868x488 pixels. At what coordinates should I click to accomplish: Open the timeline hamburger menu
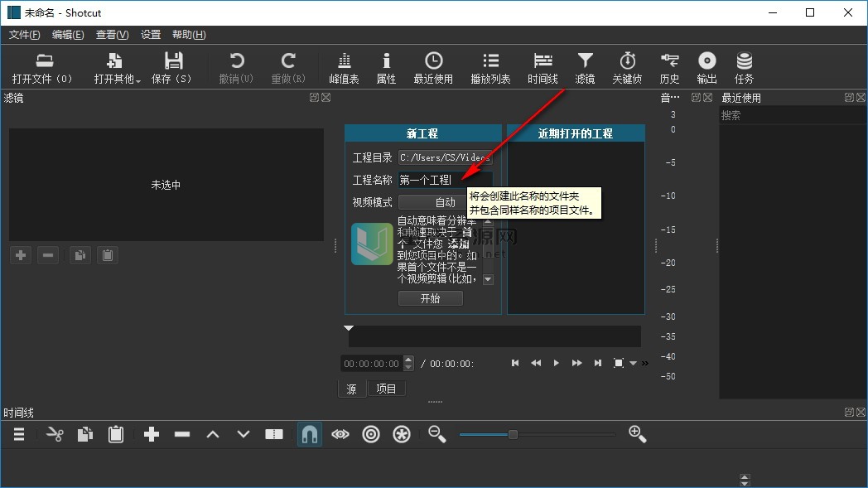(19, 434)
